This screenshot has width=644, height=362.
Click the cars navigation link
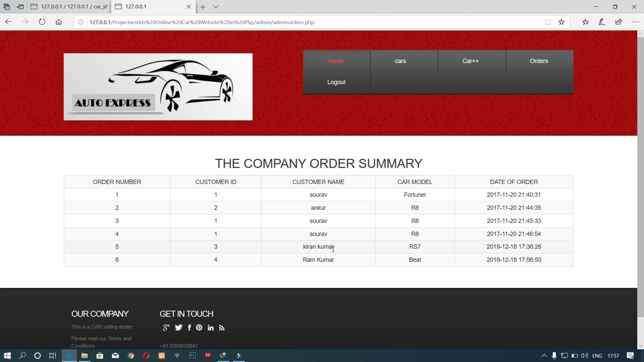(400, 61)
